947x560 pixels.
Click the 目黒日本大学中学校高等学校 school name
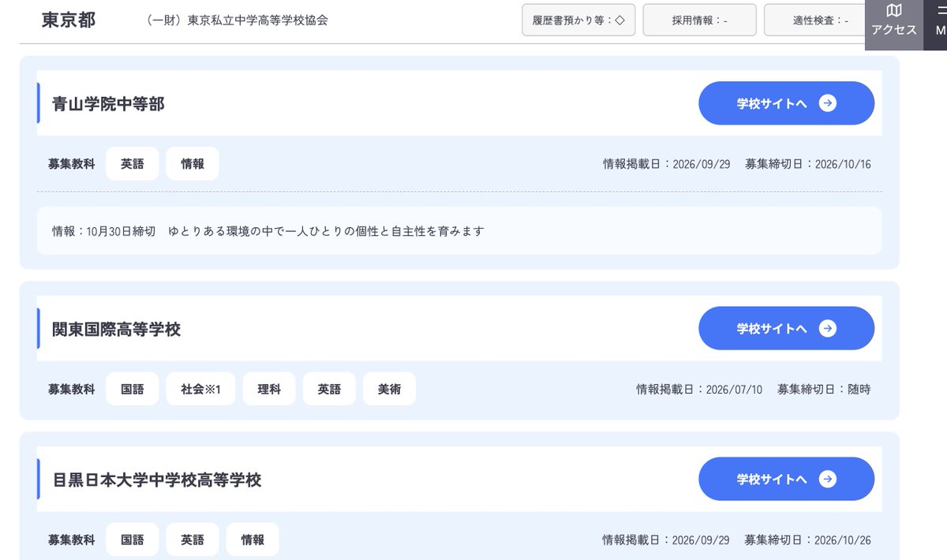pyautogui.click(x=156, y=480)
